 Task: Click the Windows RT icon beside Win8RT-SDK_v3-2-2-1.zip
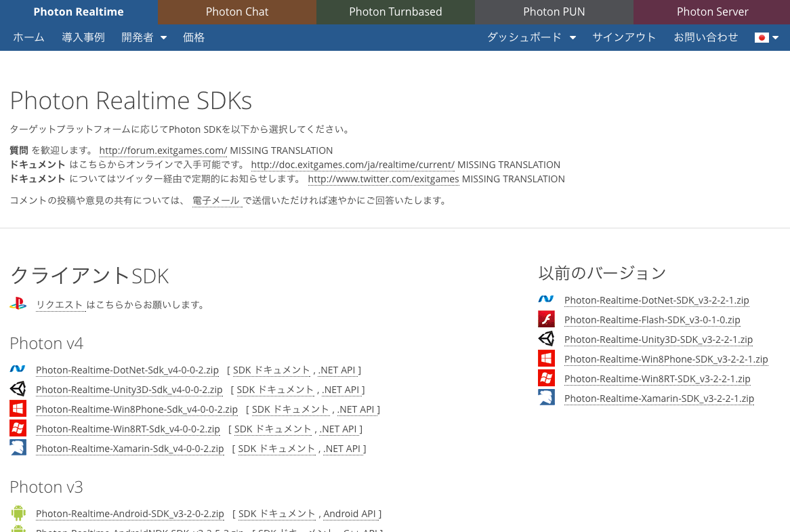546,378
